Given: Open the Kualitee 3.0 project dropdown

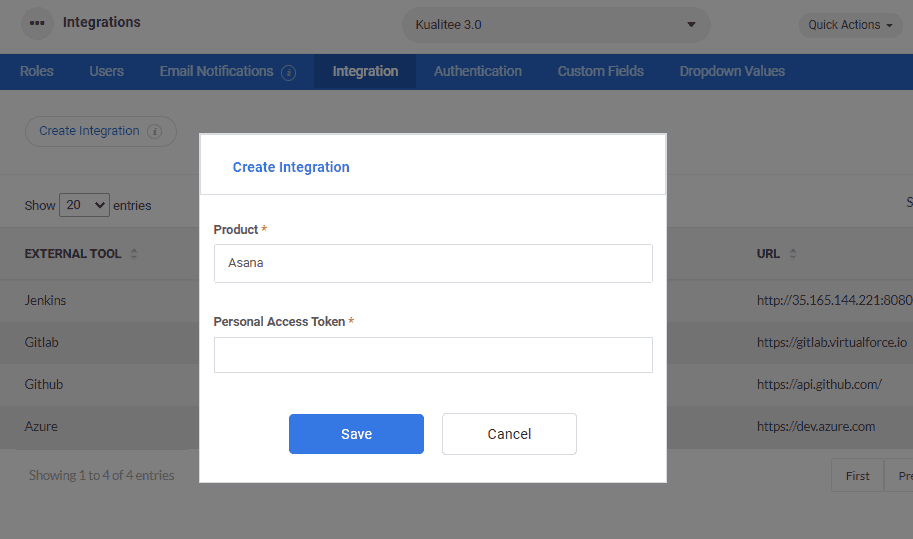Looking at the screenshot, I should 556,25.
